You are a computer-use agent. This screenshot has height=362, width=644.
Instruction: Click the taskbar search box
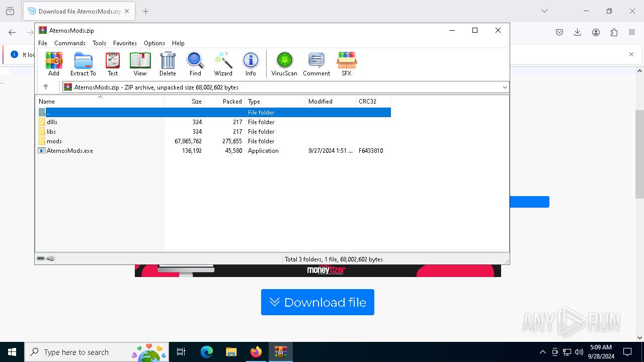point(97,352)
